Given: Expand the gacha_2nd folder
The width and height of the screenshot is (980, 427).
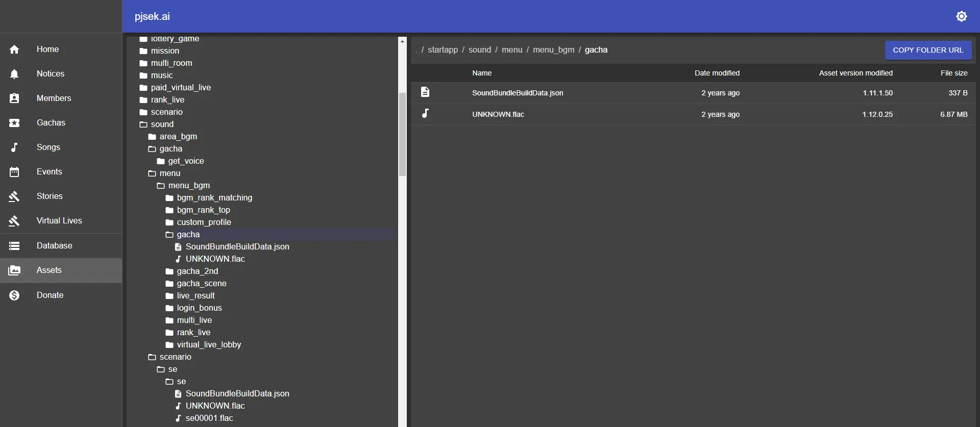Looking at the screenshot, I should (197, 271).
